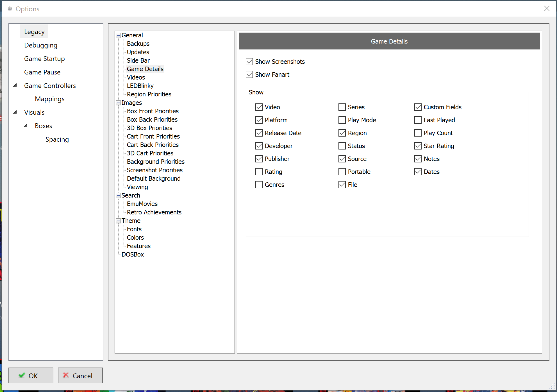Screen dimensions: 557x392
Task: Collapse the Game Controllers arrow
Action: click(15, 85)
